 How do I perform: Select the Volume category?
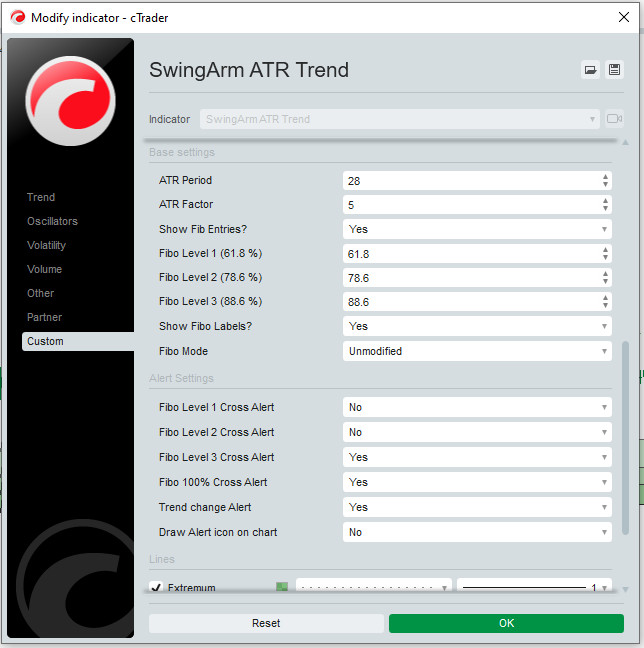click(x=44, y=269)
